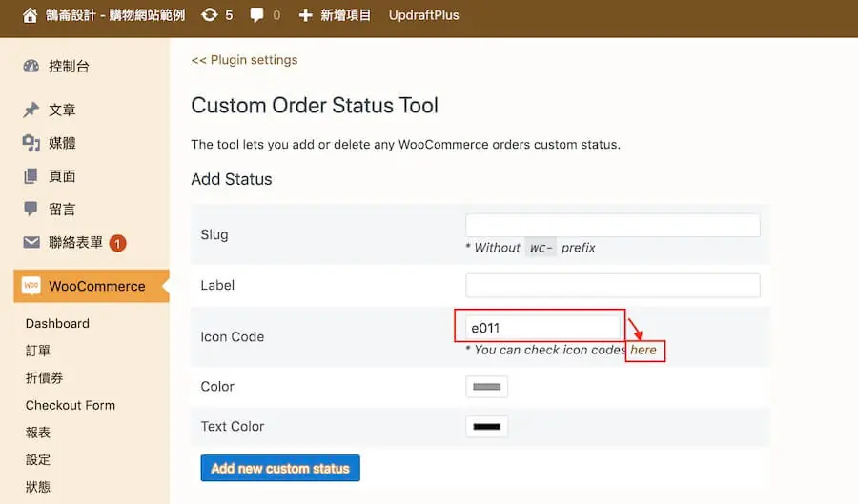
Task: Open 留言 in the sidebar
Action: (62, 209)
